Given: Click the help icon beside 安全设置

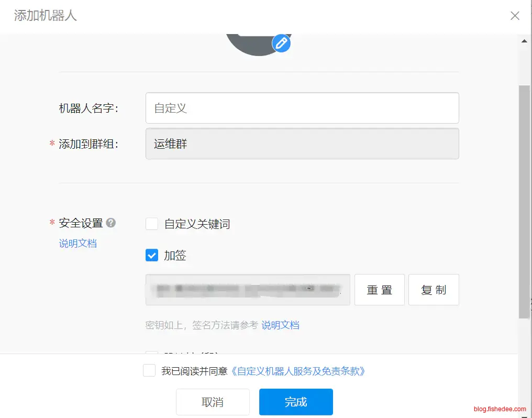Looking at the screenshot, I should 110,223.
